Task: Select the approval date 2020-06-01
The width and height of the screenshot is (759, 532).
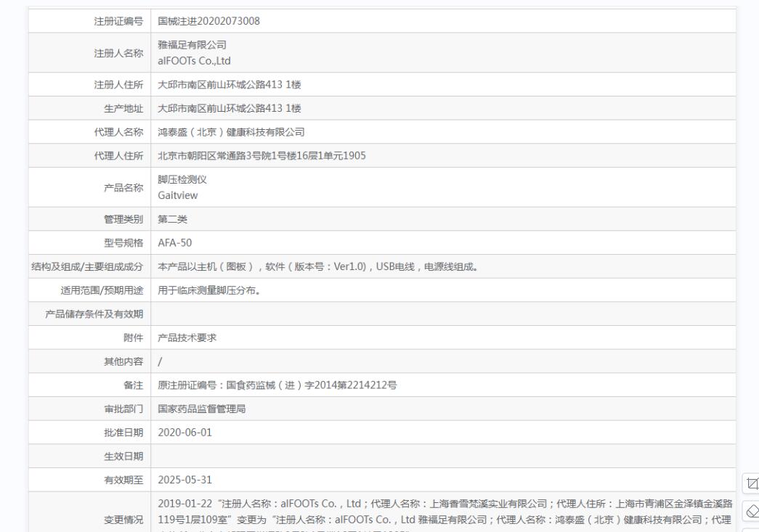Action: 185,433
